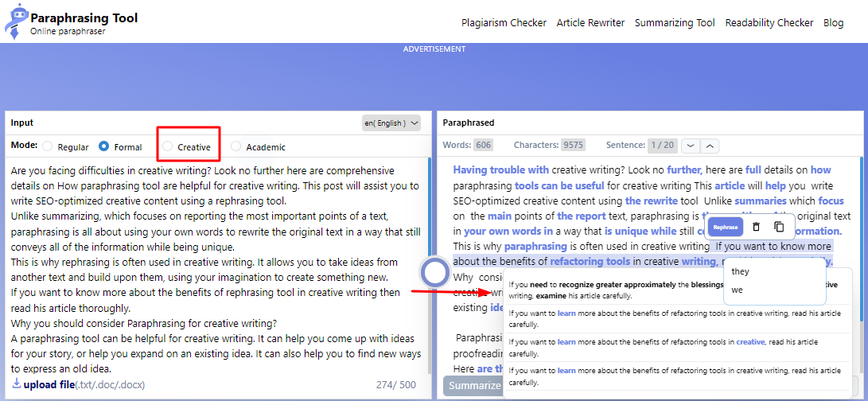Screen dimensions: 868x401
Task: Click the Summarize button below output
Action: tap(473, 386)
